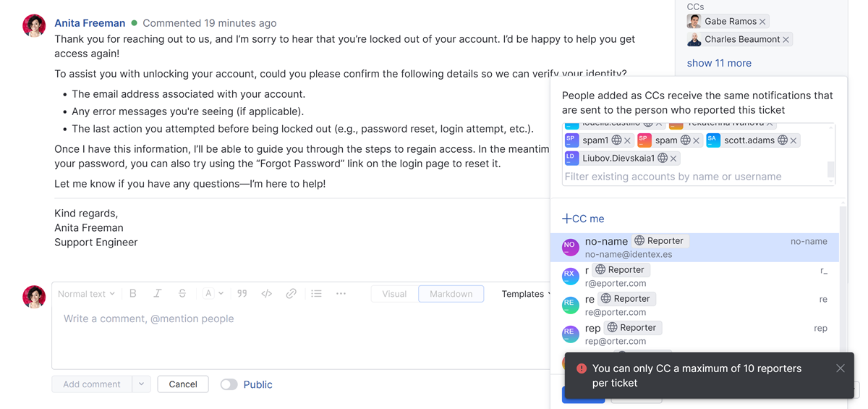
Task: Apply italic formatting to comment text
Action: pyautogui.click(x=158, y=294)
